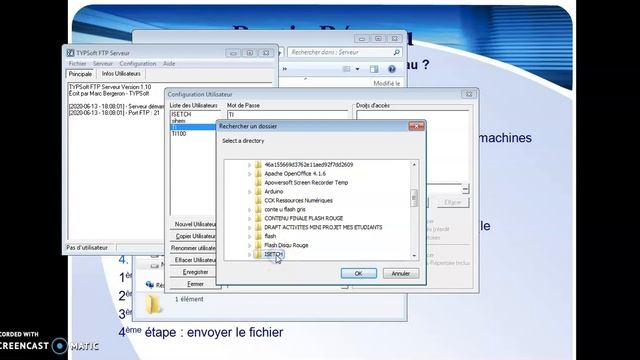
Task: Open the Aide menu in TYPSoft
Action: point(169,64)
